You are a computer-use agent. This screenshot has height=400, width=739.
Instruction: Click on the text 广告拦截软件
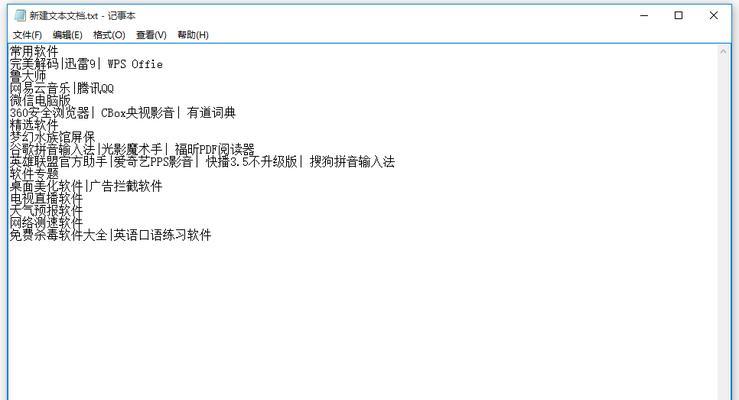click(x=126, y=186)
